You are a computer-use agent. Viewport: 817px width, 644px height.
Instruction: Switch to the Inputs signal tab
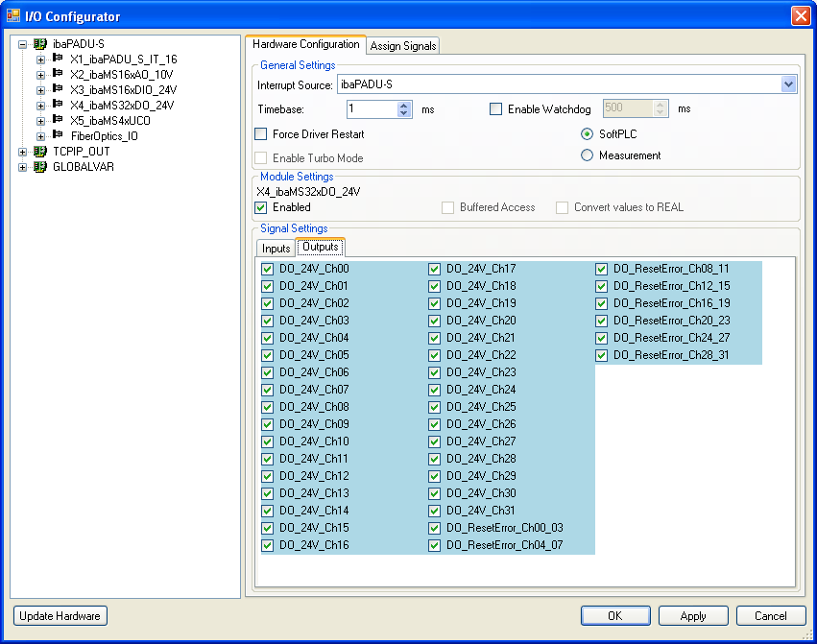[276, 249]
